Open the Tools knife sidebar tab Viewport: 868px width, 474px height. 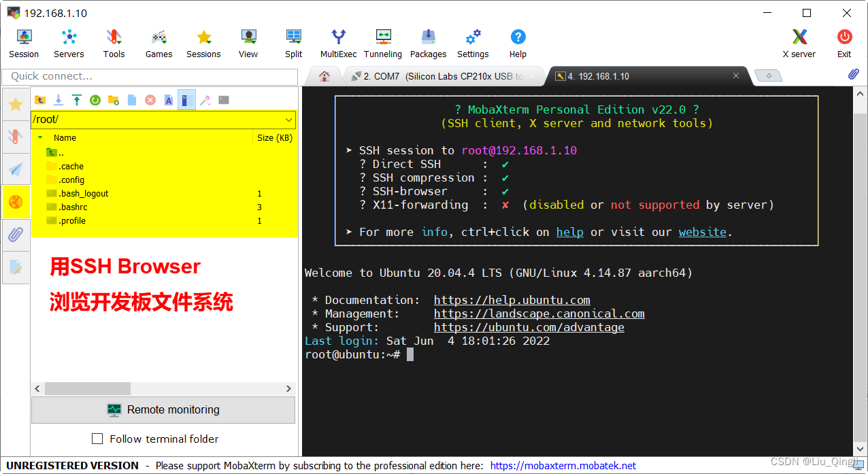click(x=16, y=136)
